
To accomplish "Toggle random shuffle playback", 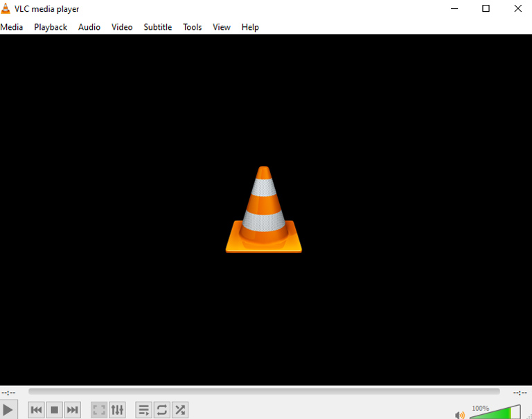I will point(180,410).
